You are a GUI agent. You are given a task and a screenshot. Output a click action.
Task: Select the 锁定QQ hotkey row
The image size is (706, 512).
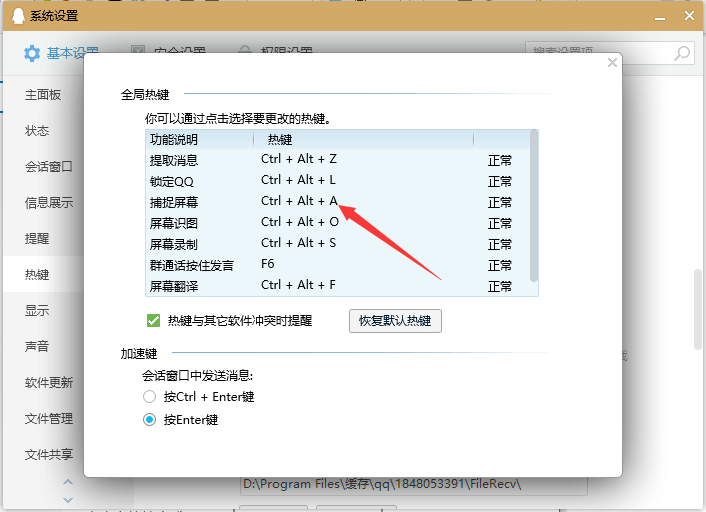(338, 181)
